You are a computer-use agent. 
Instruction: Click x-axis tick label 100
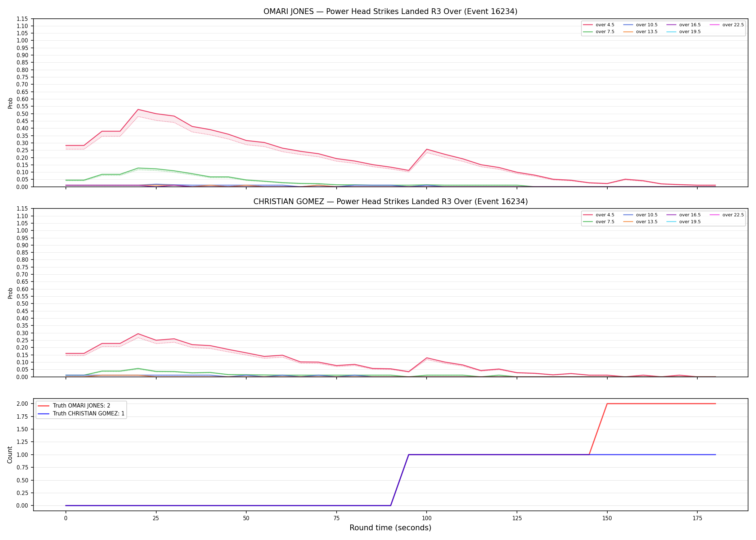[x=427, y=518]
